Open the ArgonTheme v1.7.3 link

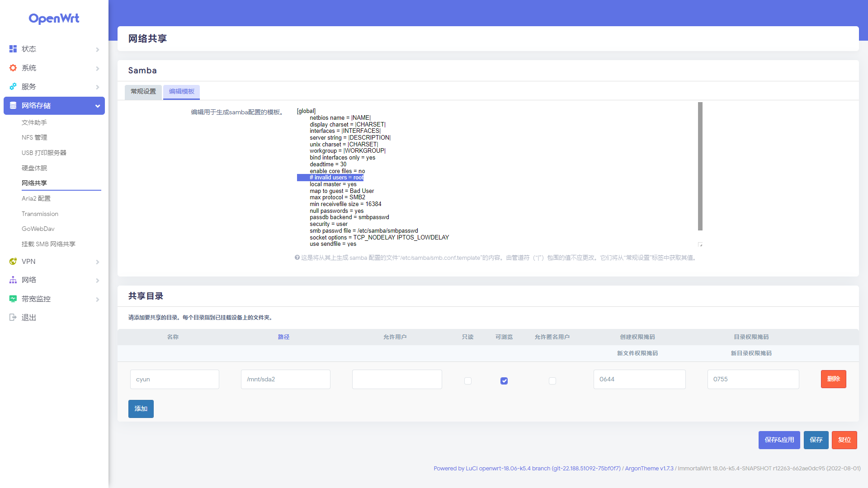(x=649, y=469)
